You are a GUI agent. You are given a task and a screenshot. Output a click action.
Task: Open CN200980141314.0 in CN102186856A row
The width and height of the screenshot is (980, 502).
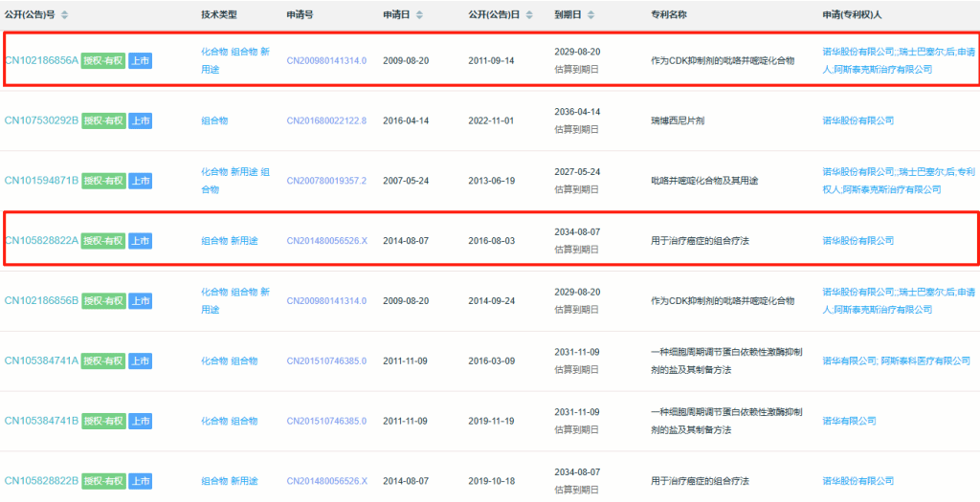pos(326,60)
